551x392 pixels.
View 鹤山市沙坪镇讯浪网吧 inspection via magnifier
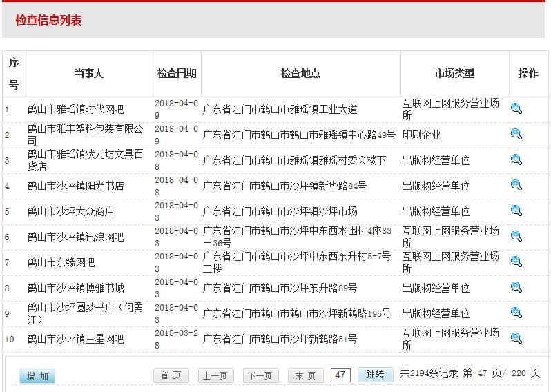pyautogui.click(x=516, y=236)
